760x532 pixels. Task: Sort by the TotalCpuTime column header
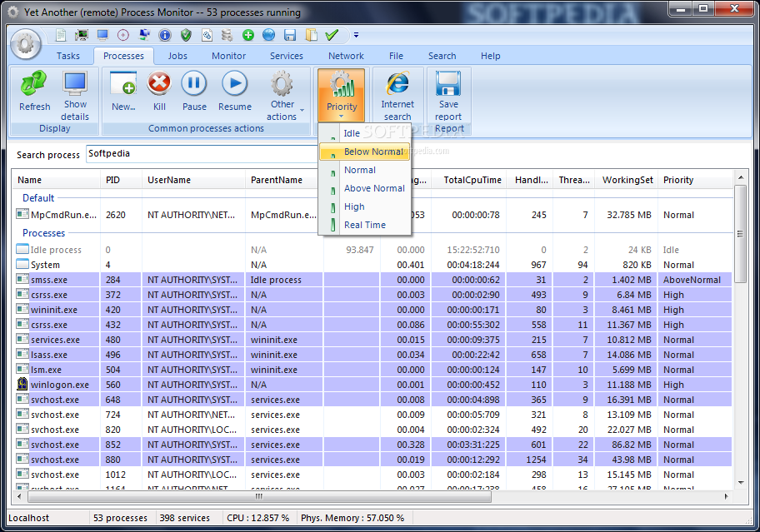click(x=468, y=180)
